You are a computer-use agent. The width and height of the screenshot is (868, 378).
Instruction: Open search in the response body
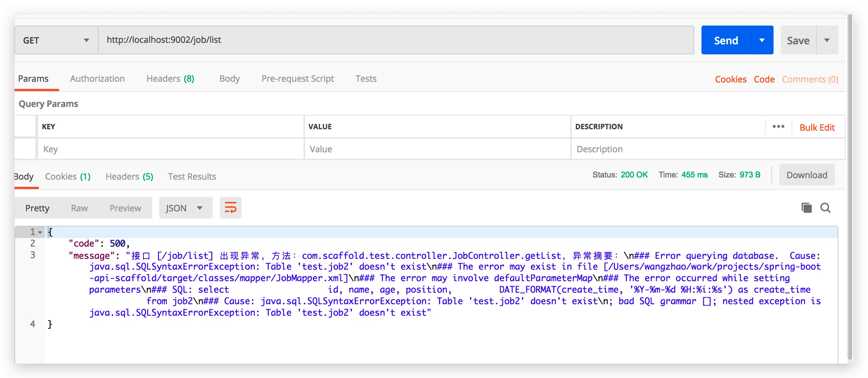[x=825, y=208]
